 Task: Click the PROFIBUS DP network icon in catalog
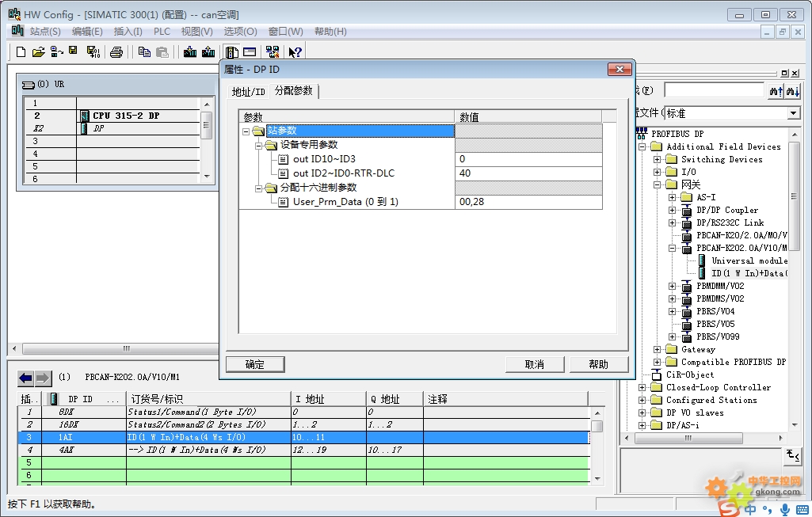tap(642, 133)
